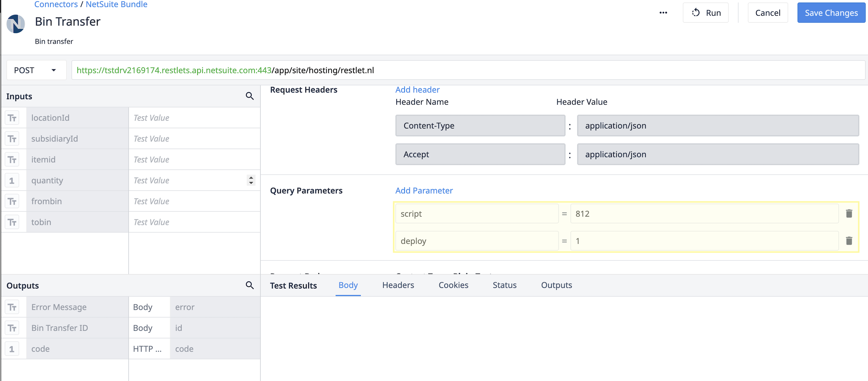Switch to the Headers test results tab
Screen dimensions: 868x381
(x=398, y=285)
